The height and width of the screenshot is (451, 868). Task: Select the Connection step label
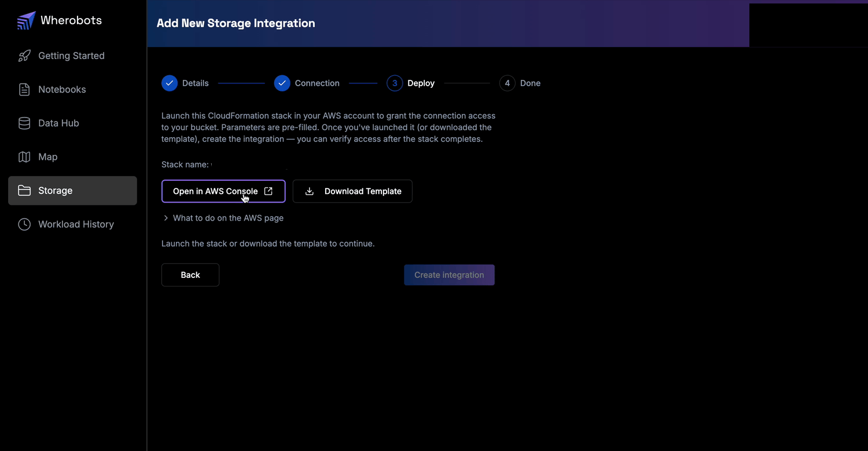[x=317, y=83]
